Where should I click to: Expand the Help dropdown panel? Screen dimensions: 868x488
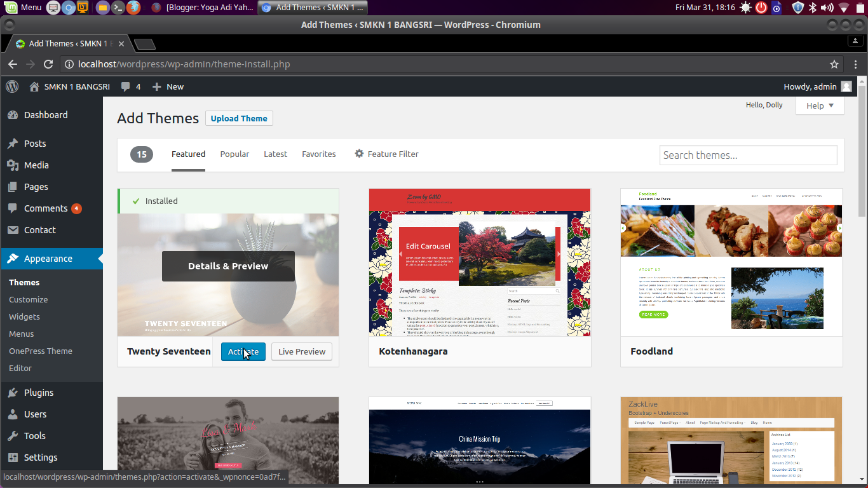pos(820,105)
